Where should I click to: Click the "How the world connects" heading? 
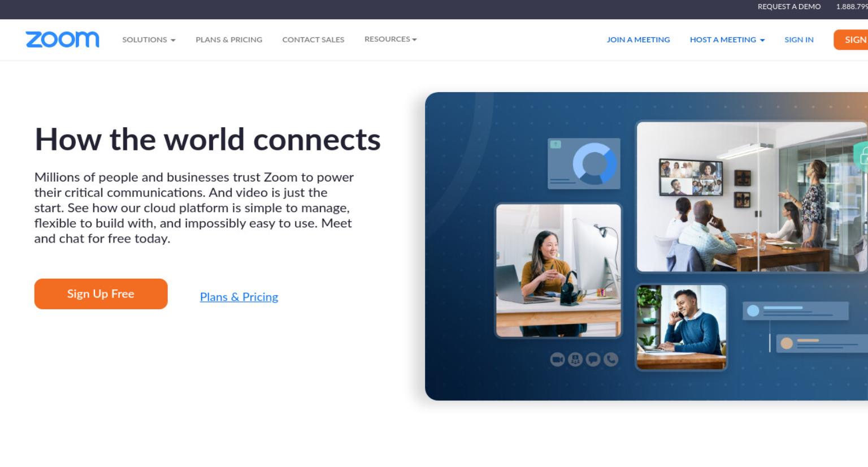(x=207, y=139)
